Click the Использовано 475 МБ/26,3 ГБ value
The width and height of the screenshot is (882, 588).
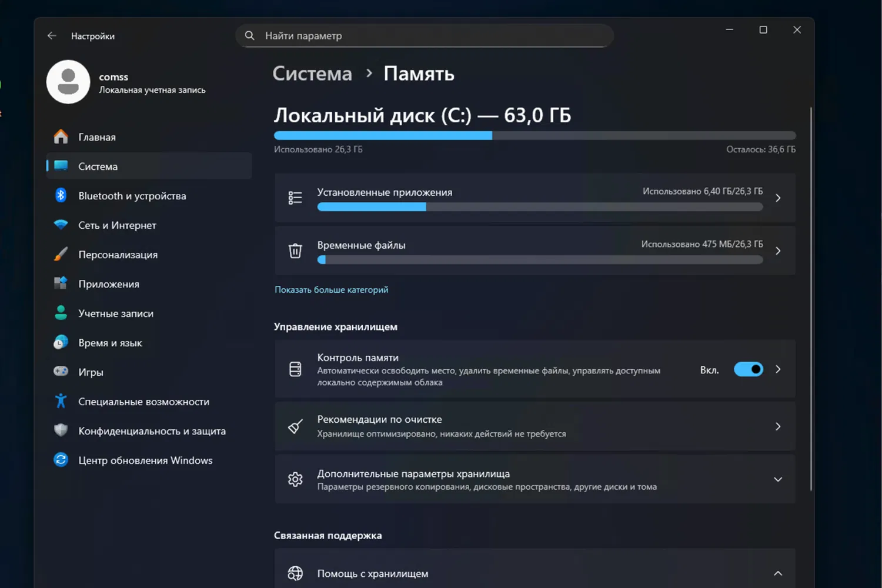click(x=702, y=244)
